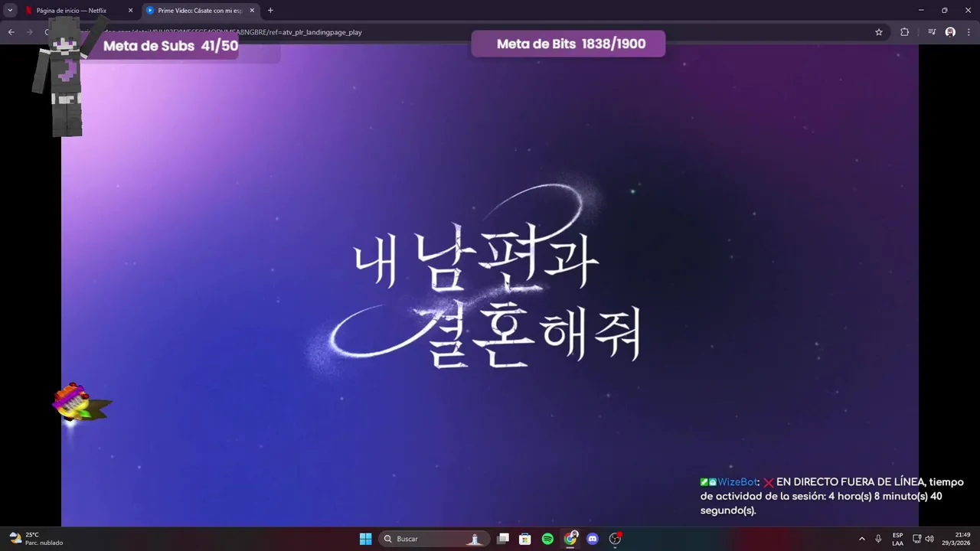Open the media controls icon in toolbar
The height and width of the screenshot is (551, 980).
[x=932, y=32]
